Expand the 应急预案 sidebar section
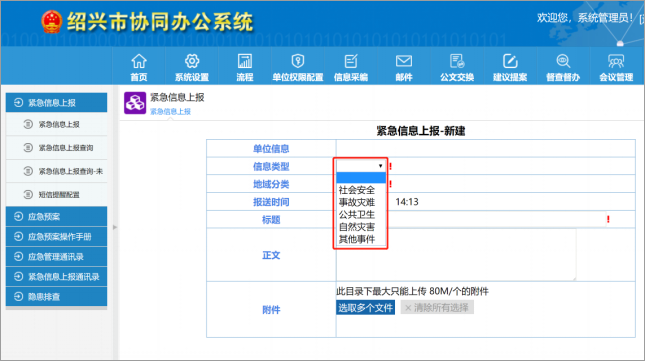646x361 pixels. tap(56, 216)
